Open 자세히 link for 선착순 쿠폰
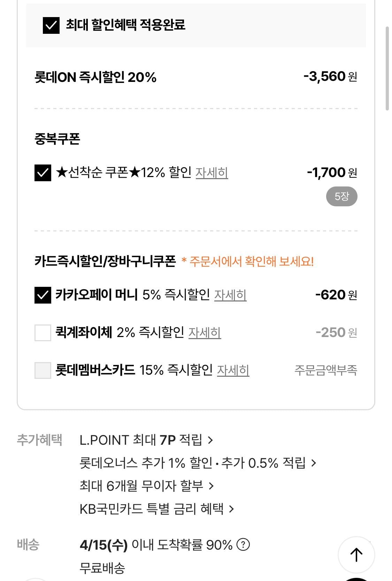 coord(212,173)
